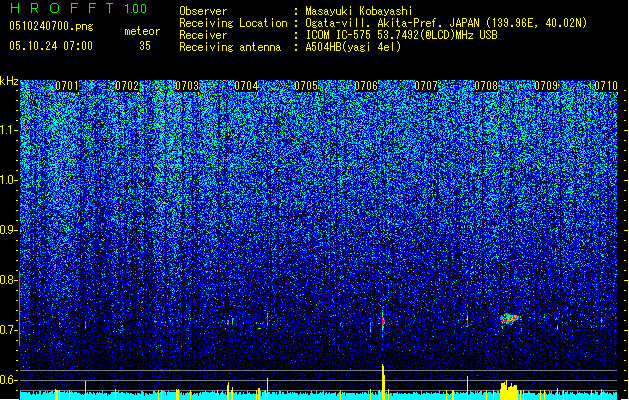Click the 0702 time marker

(127, 86)
